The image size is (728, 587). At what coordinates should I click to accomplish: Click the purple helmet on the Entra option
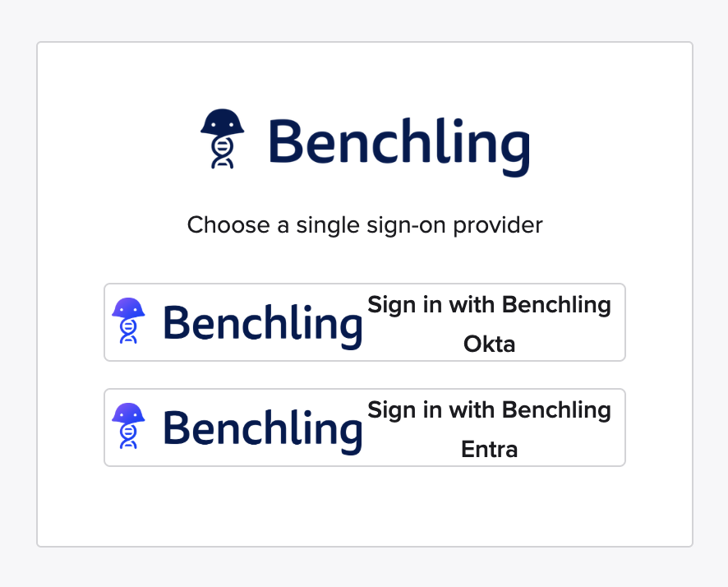coord(128,414)
